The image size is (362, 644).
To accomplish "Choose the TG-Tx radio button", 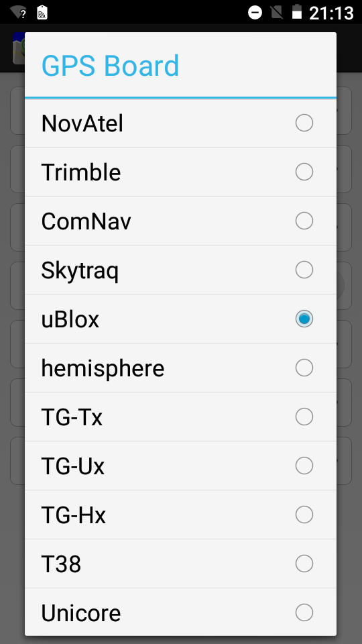I will tap(304, 417).
